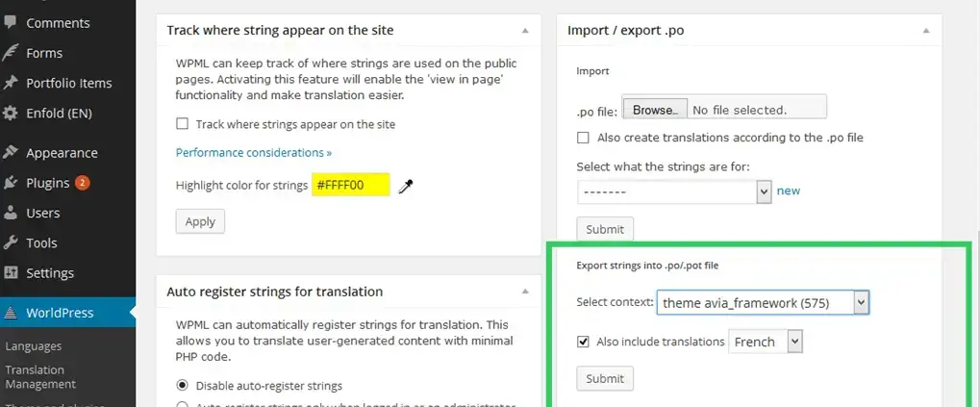Screen dimensions: 980x407
Task: Click the Enfold (EN) gear icon
Action: pyautogui.click(x=10, y=114)
